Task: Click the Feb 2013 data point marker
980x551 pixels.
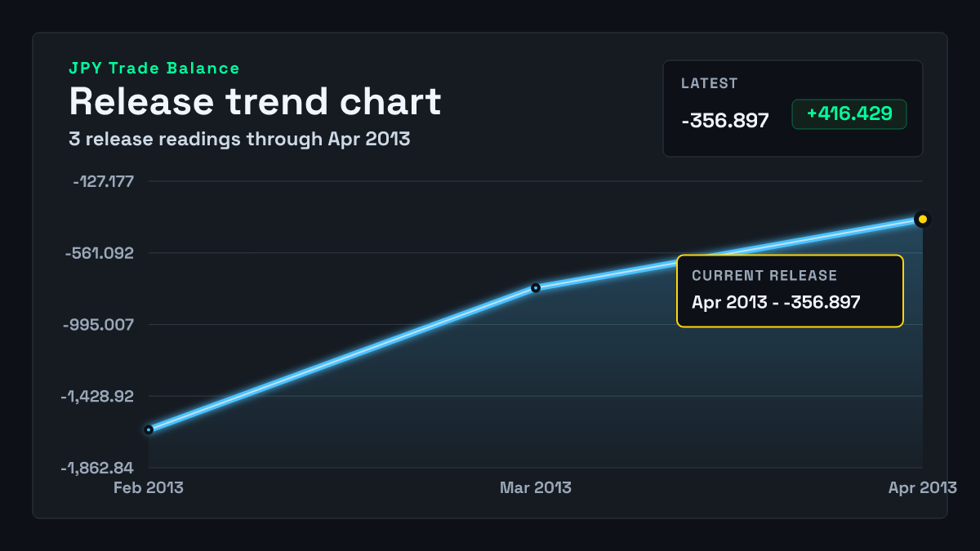Action: click(x=149, y=429)
